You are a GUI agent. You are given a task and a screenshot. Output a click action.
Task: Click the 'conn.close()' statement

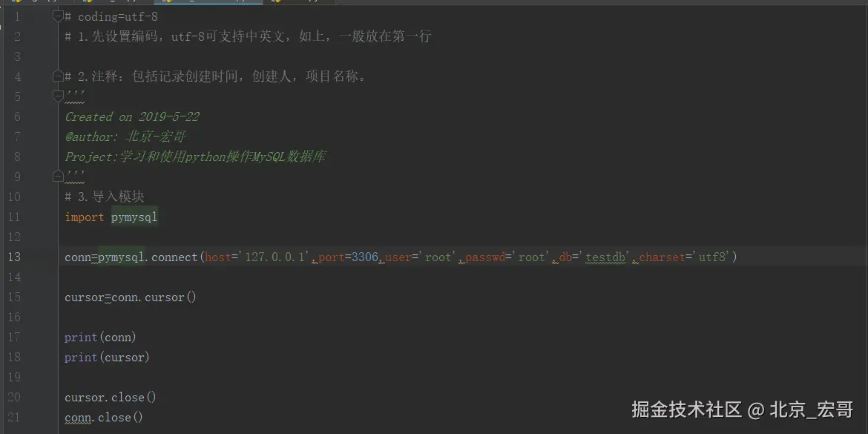point(104,418)
